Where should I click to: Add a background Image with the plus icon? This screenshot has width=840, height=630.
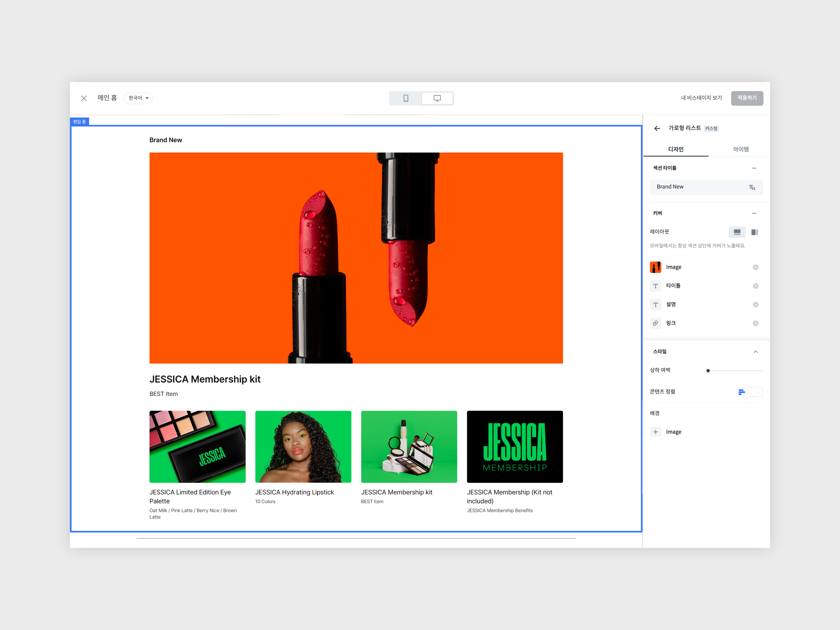coord(656,432)
